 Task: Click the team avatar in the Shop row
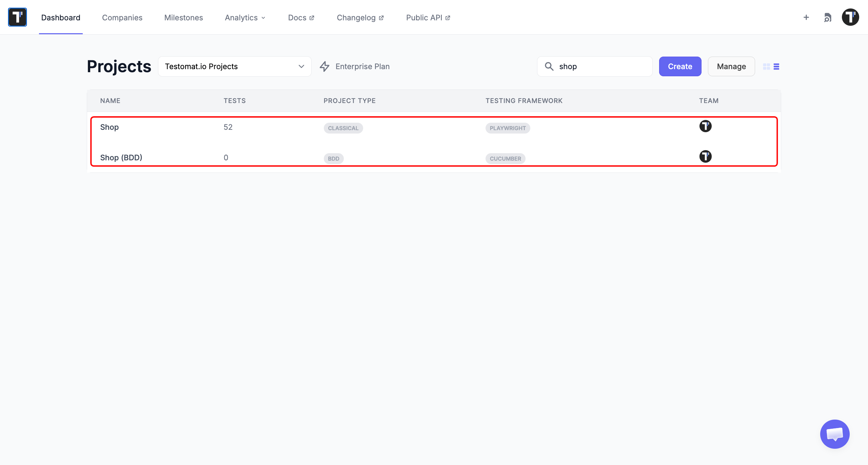[706, 126]
